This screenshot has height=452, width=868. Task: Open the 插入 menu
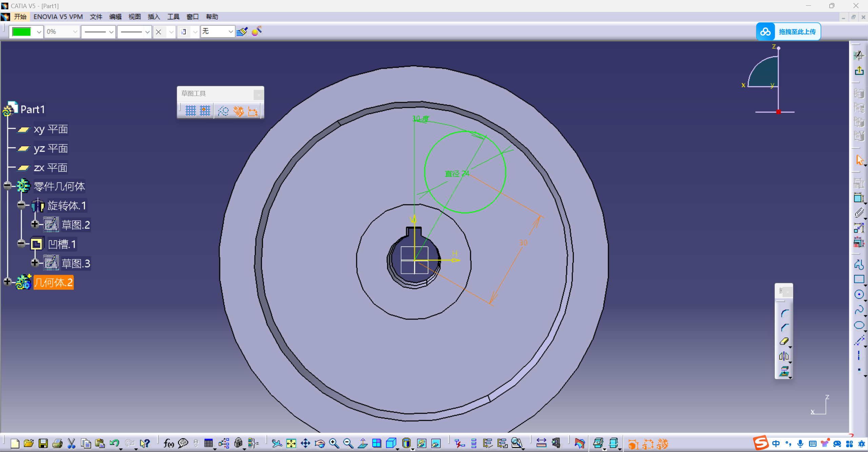pyautogui.click(x=154, y=17)
